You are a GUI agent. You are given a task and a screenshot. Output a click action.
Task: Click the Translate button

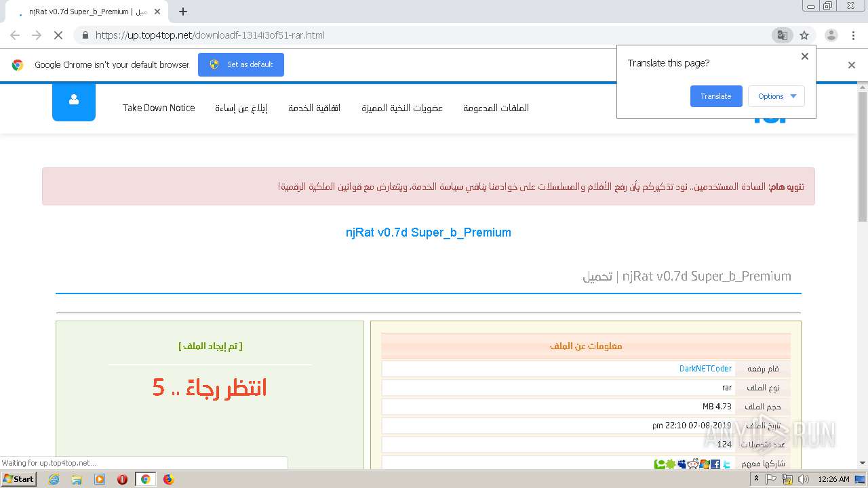click(716, 96)
